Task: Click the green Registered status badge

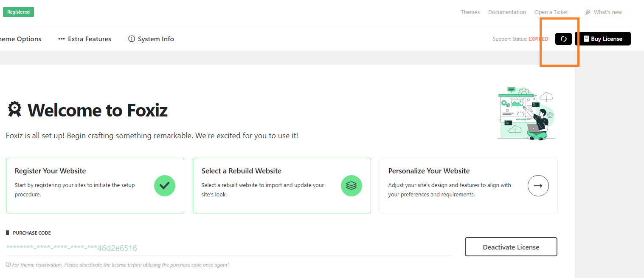Action: 18,12
